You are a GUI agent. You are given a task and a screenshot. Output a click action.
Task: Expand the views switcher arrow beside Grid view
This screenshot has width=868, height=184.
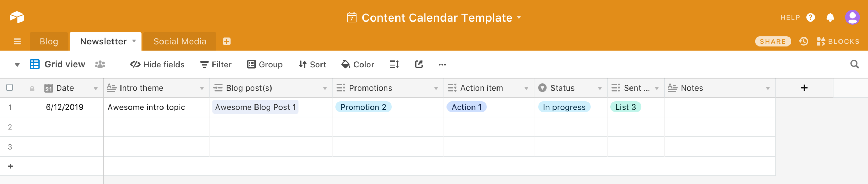click(17, 65)
